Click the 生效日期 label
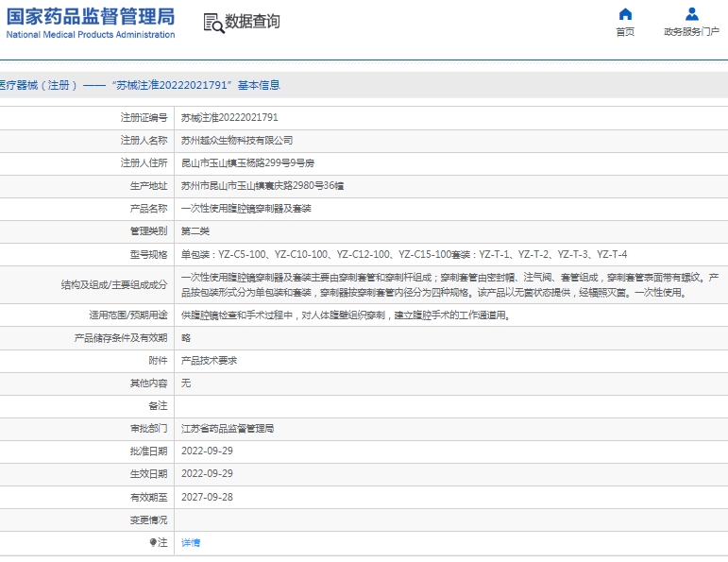This screenshot has width=728, height=562. (148, 474)
